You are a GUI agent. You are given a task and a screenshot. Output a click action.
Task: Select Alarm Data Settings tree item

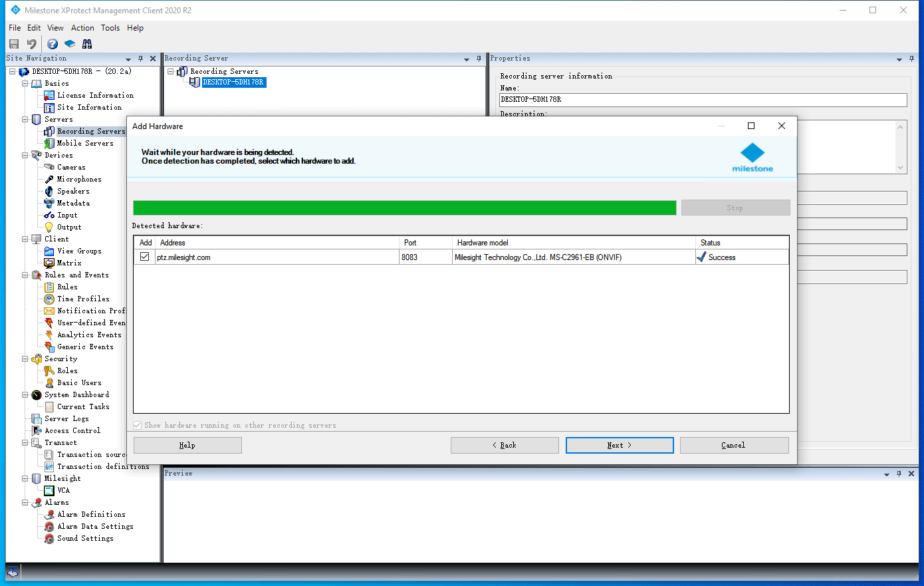click(x=95, y=527)
